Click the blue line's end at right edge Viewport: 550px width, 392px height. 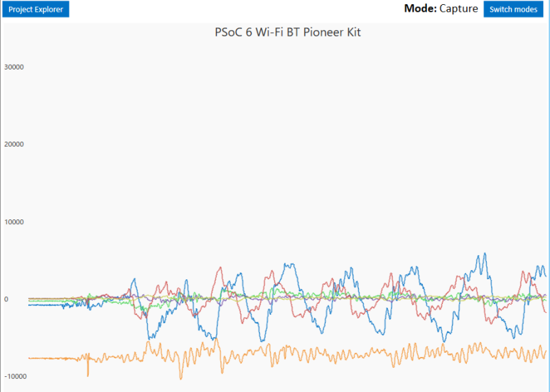(545, 276)
